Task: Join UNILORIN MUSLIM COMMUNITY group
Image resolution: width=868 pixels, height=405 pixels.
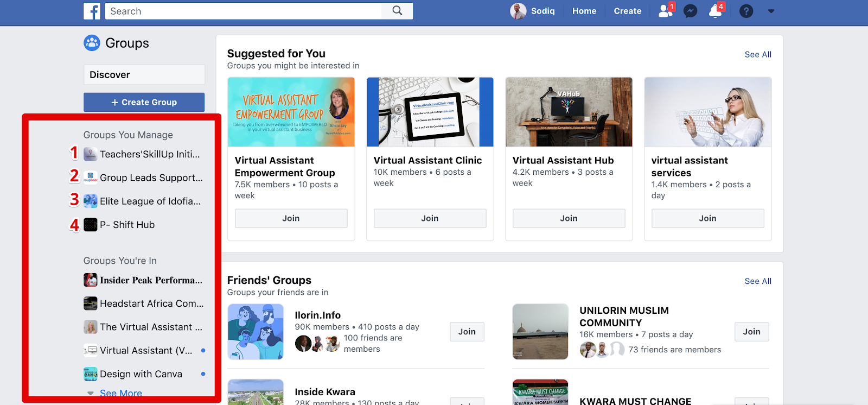Action: click(x=751, y=332)
